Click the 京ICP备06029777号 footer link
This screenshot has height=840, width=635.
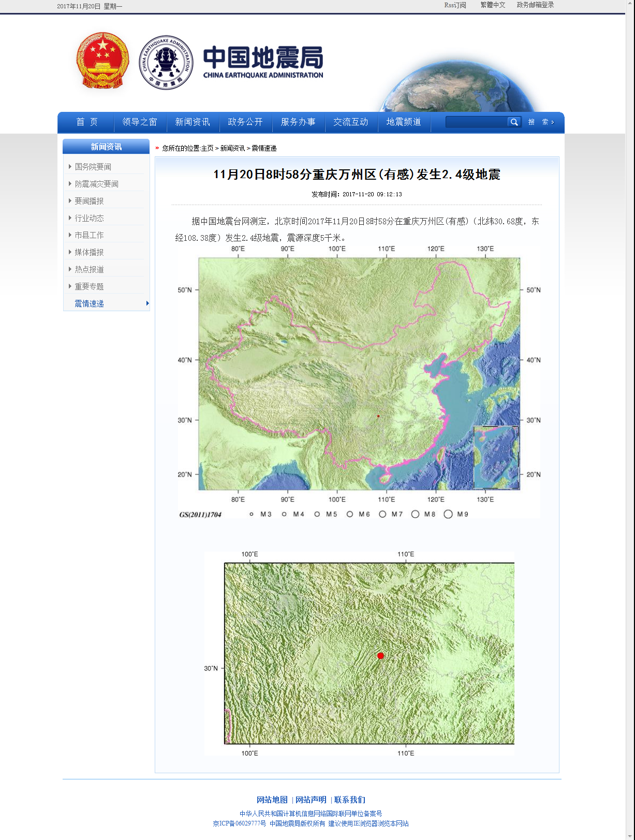(240, 823)
